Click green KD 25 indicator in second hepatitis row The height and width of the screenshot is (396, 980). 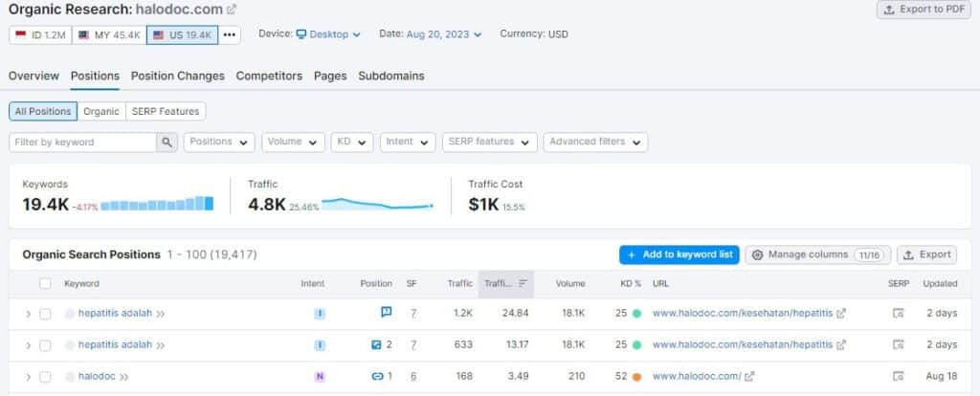[x=636, y=344]
